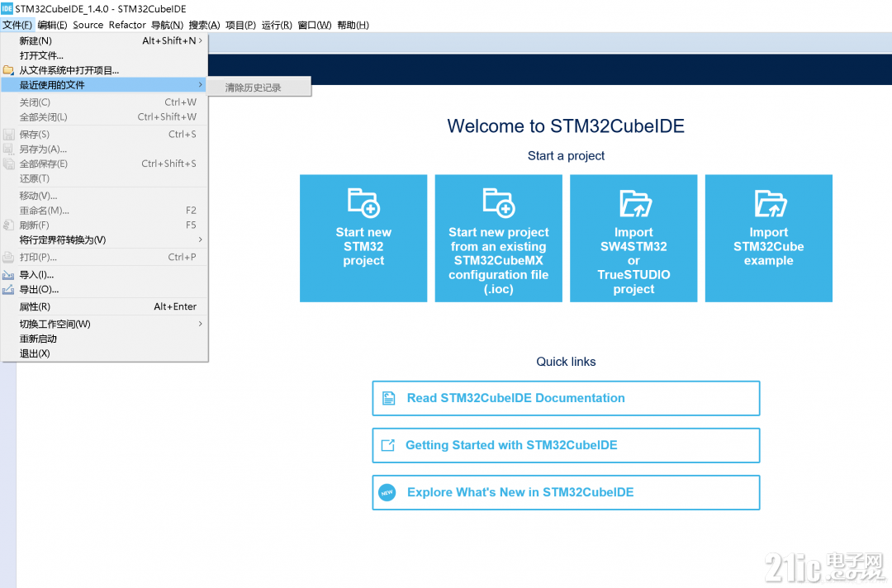Image resolution: width=892 pixels, height=588 pixels.
Task: Choose 移动(V)... menu entry
Action: [x=105, y=196]
